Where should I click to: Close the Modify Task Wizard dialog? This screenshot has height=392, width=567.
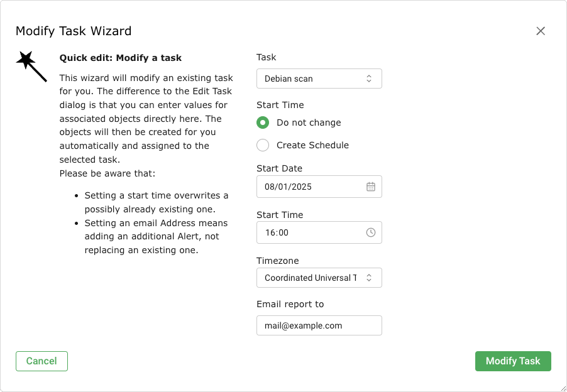pos(541,31)
